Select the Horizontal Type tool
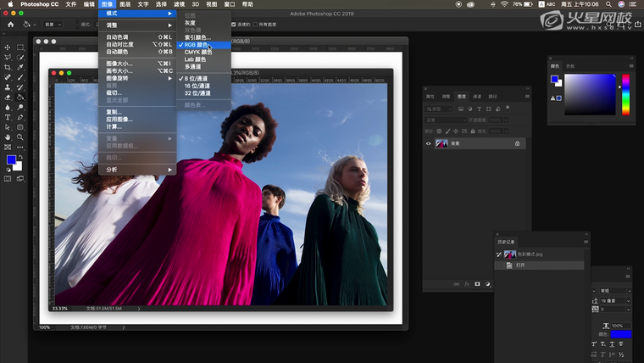The image size is (644, 363). (8, 117)
